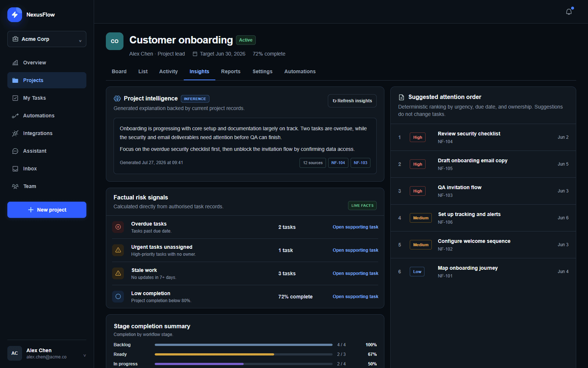Viewport: 588px width, 368px height.
Task: Open the Draft onboarding email copy task
Action: pyautogui.click(x=483, y=164)
